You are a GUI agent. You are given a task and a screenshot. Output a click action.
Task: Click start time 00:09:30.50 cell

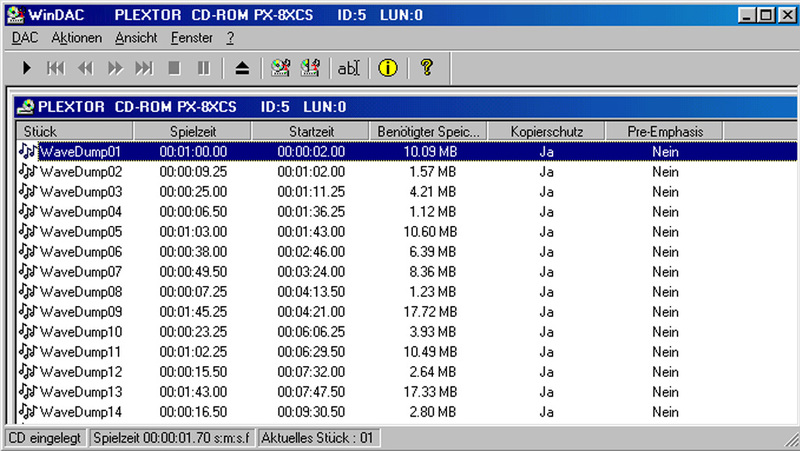[311, 411]
